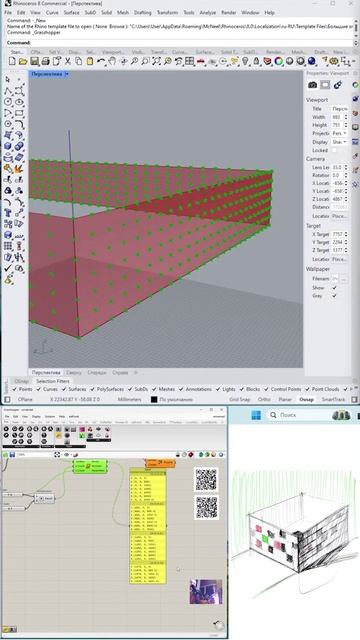
Task: Click the Save diskette icon in Rhino toolbar
Action: (x=34, y=61)
